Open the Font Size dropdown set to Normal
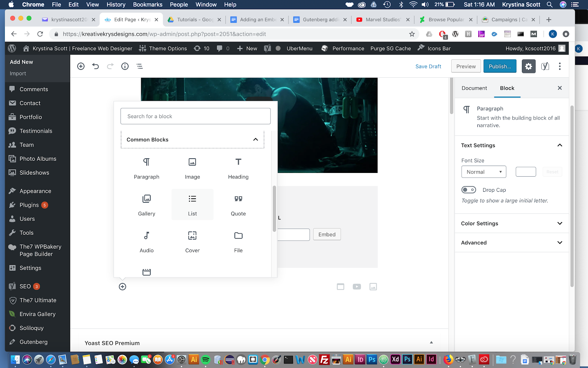This screenshot has height=368, width=588. 484,172
